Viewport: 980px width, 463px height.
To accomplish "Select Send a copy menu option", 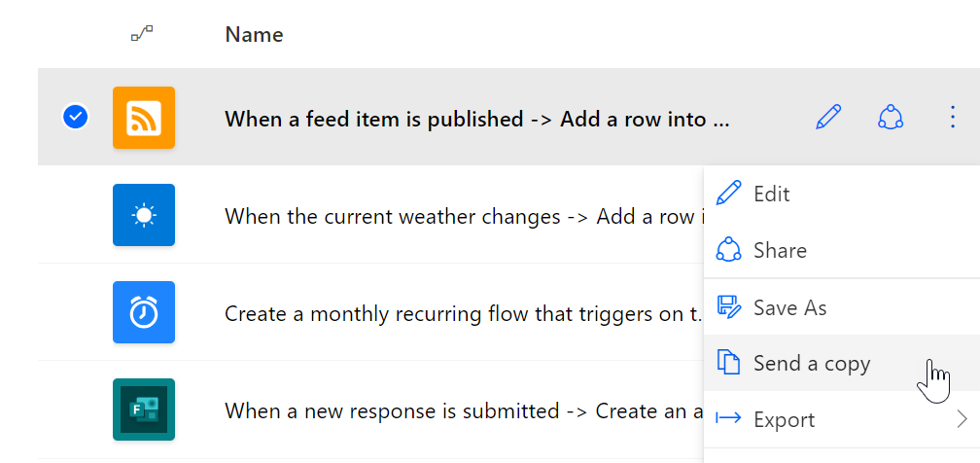I will 811,364.
